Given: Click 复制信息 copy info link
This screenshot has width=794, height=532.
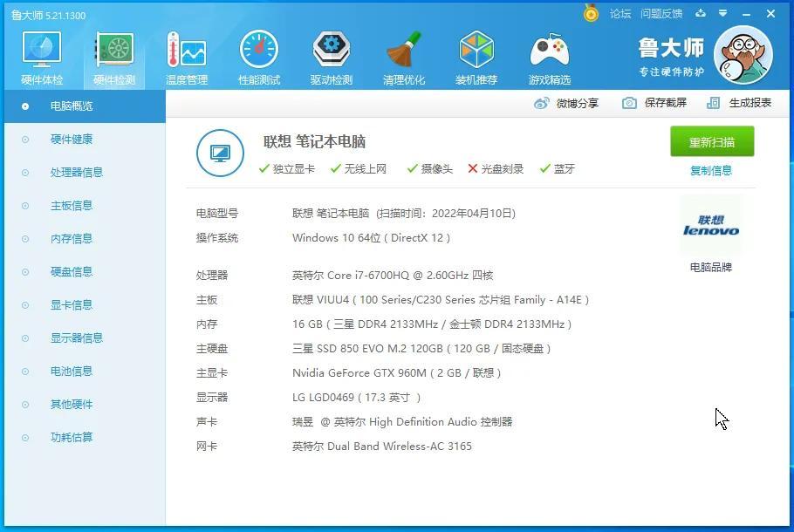Looking at the screenshot, I should coord(711,171).
